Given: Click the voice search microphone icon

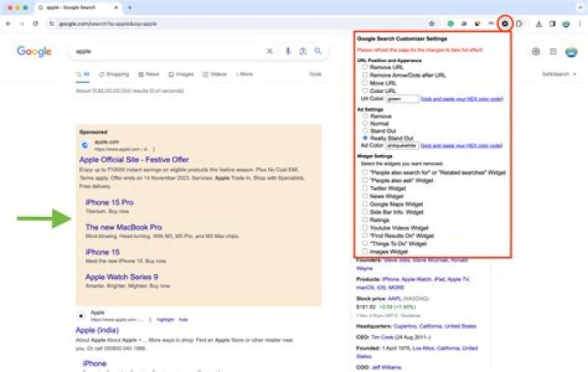Looking at the screenshot, I should click(x=287, y=51).
